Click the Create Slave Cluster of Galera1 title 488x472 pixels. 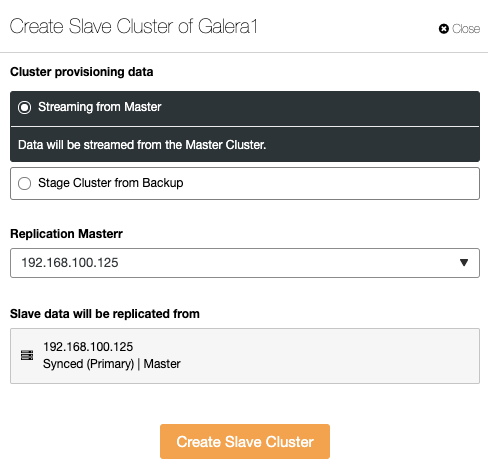pos(134,26)
